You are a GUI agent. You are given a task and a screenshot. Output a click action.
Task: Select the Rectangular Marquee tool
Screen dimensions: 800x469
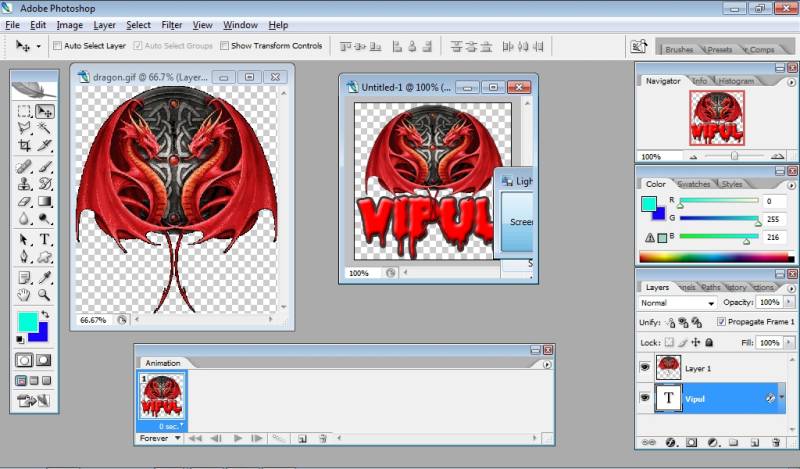click(24, 111)
